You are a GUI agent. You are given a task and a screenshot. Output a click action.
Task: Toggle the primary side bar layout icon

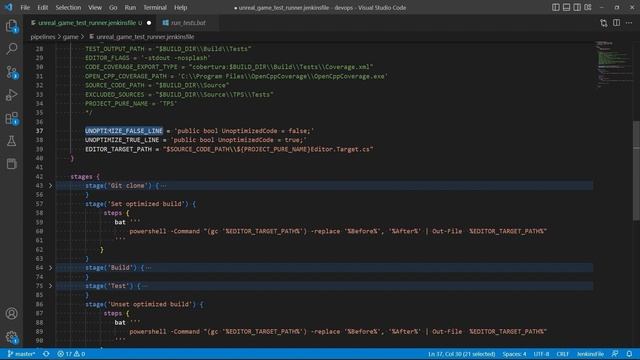pyautogui.click(x=556, y=7)
